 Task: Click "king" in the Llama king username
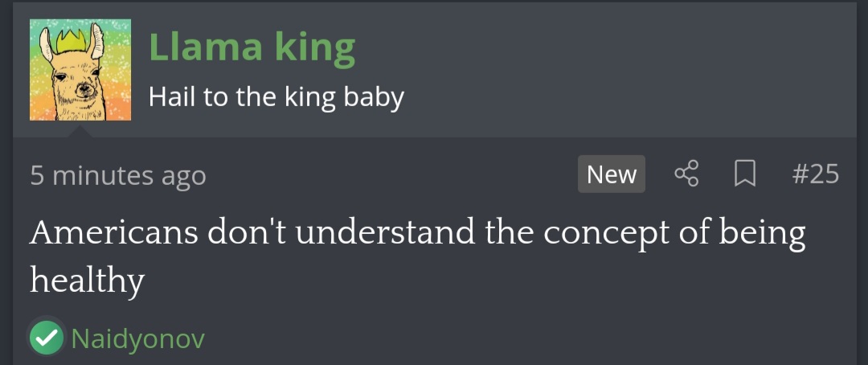tap(315, 48)
